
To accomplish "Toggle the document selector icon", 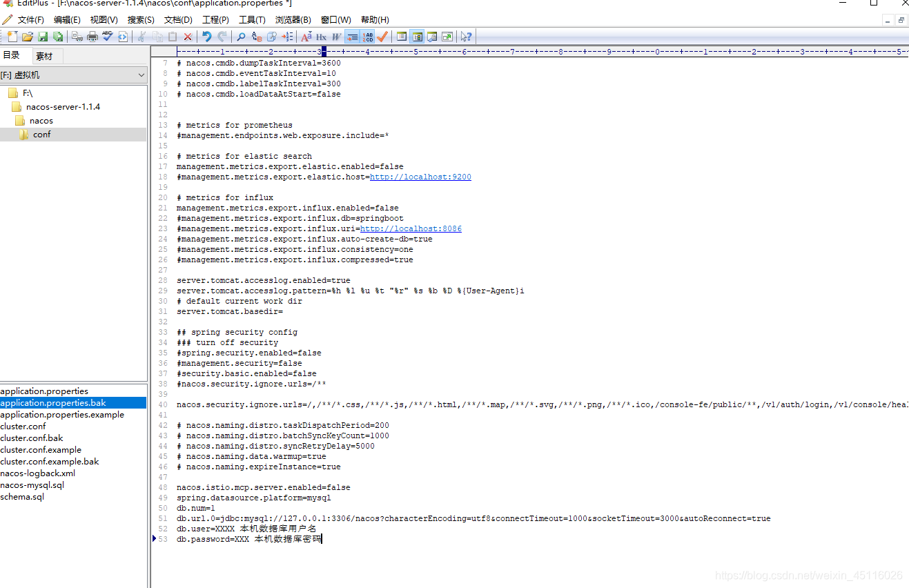I will pos(402,37).
